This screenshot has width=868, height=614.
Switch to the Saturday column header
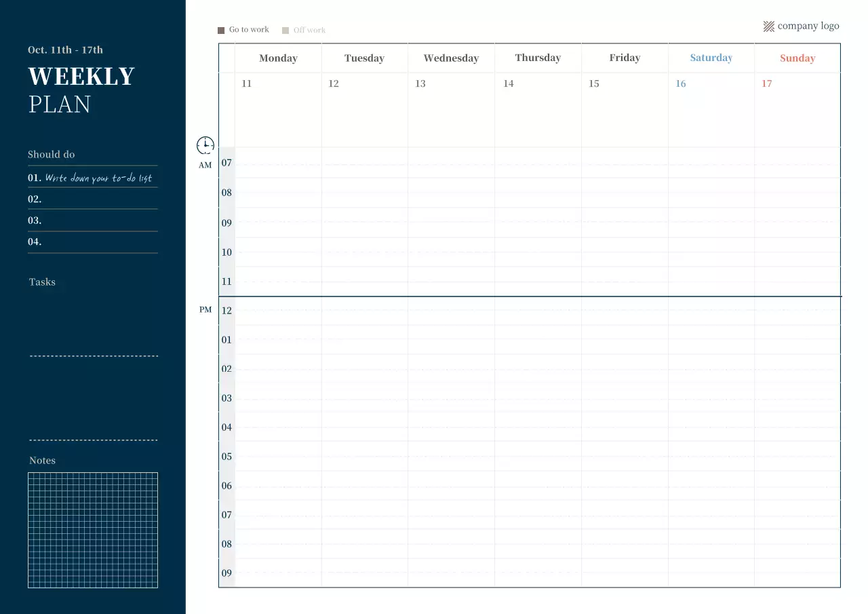(711, 58)
